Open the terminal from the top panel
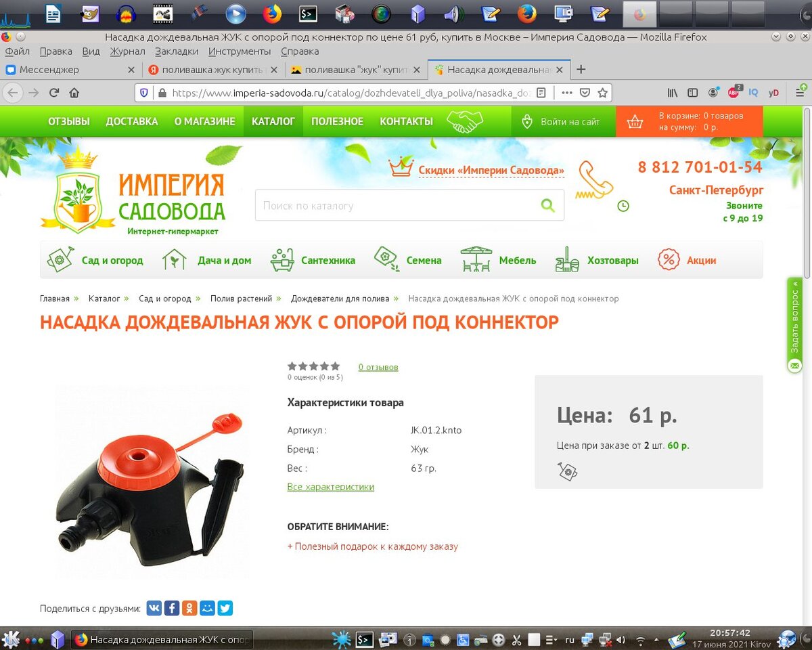 coord(308,13)
